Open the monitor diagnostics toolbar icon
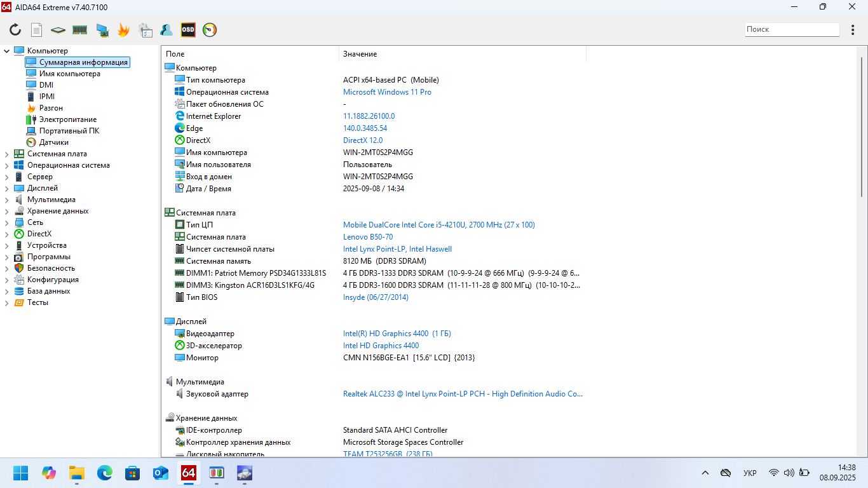 pos(102,29)
